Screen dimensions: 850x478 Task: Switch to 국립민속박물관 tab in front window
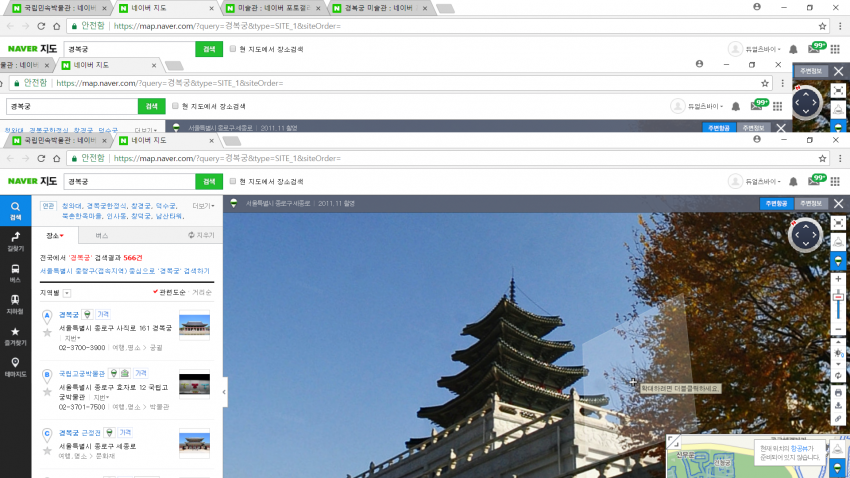click(x=60, y=140)
